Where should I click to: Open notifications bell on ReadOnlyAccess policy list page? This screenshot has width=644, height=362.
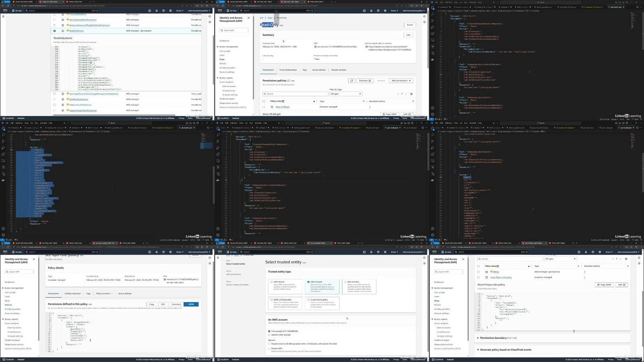click(157, 10)
